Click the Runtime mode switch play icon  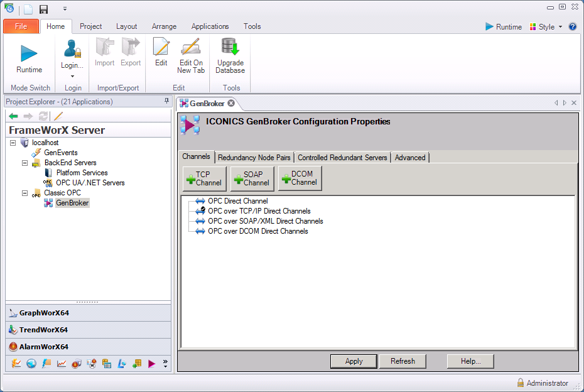coord(29,53)
